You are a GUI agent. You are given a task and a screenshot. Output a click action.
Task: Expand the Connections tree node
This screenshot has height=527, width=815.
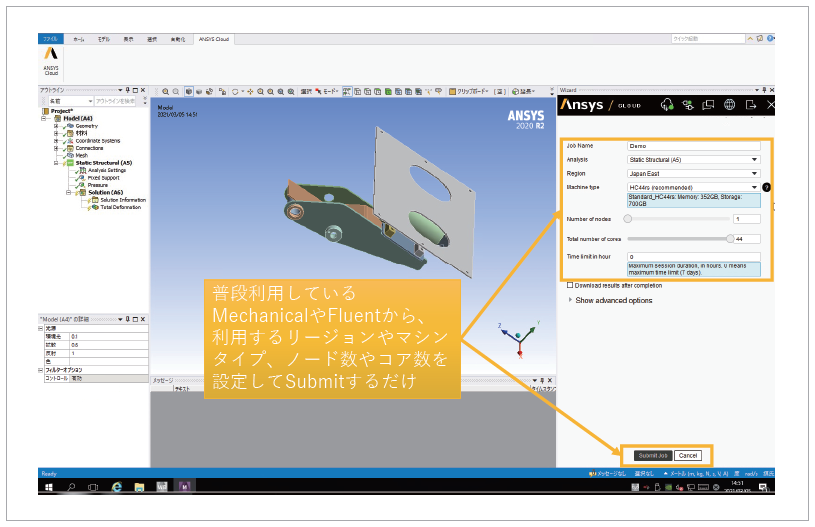pos(56,148)
